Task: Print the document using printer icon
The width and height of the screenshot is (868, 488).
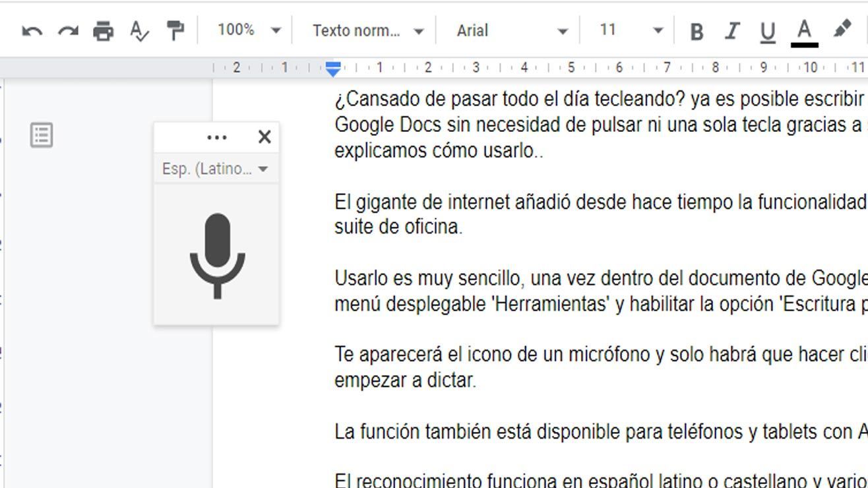Action: click(x=103, y=31)
